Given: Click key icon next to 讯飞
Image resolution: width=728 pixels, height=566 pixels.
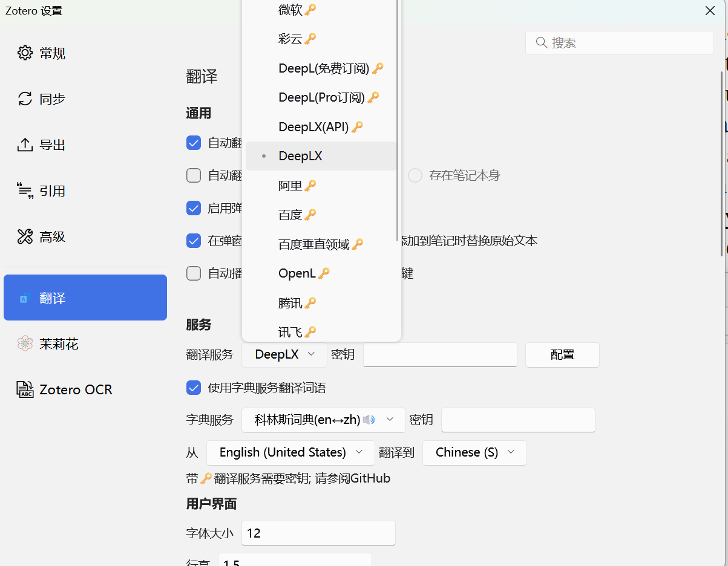Looking at the screenshot, I should [310, 331].
